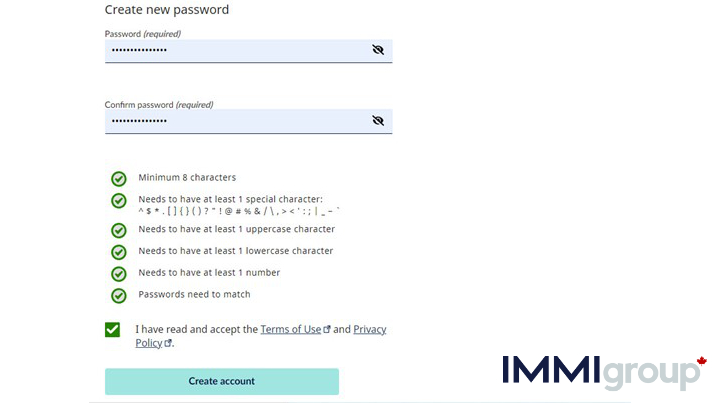This screenshot has width=718, height=403.
Task: Click the lowercase character requirement check icon
Action: tap(119, 252)
